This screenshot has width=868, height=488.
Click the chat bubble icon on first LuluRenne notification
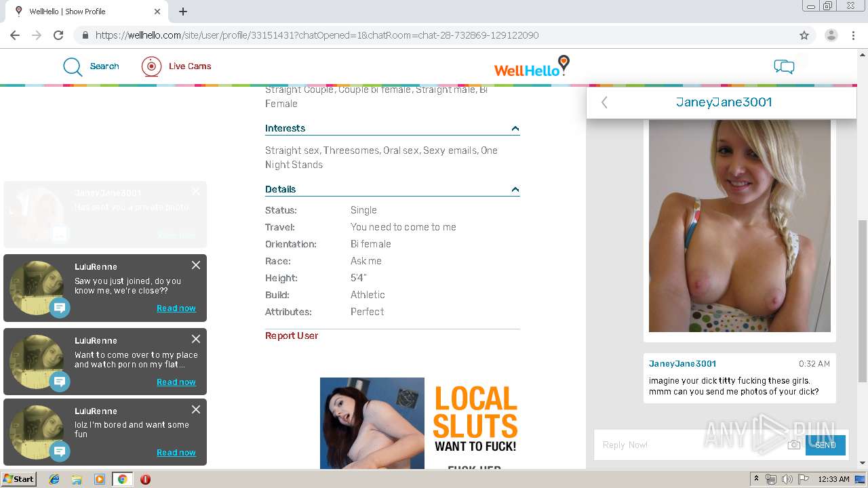click(x=60, y=308)
